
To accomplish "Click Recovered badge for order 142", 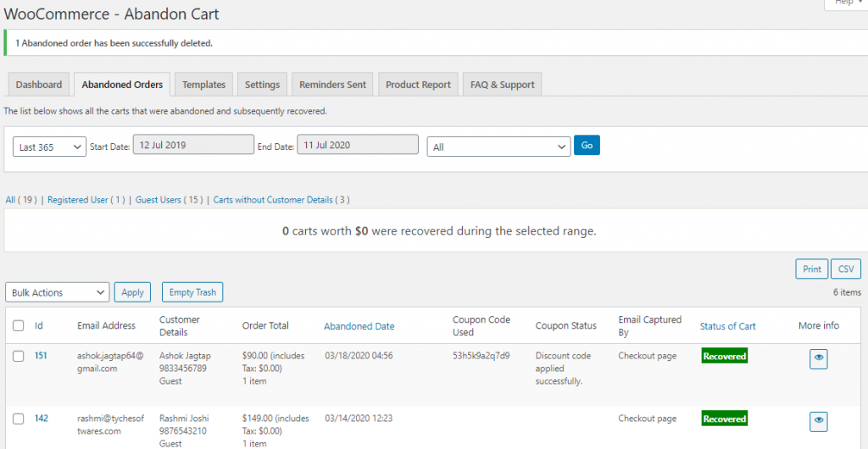I will coord(725,419).
